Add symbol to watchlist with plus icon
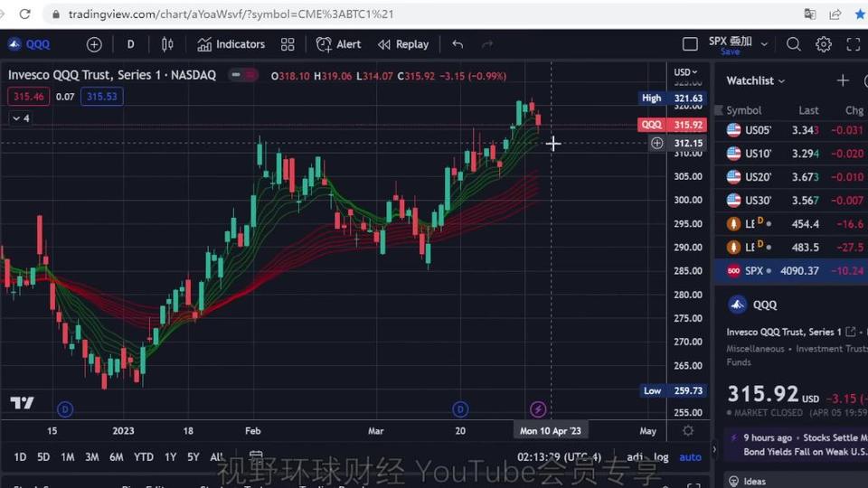 click(x=843, y=80)
